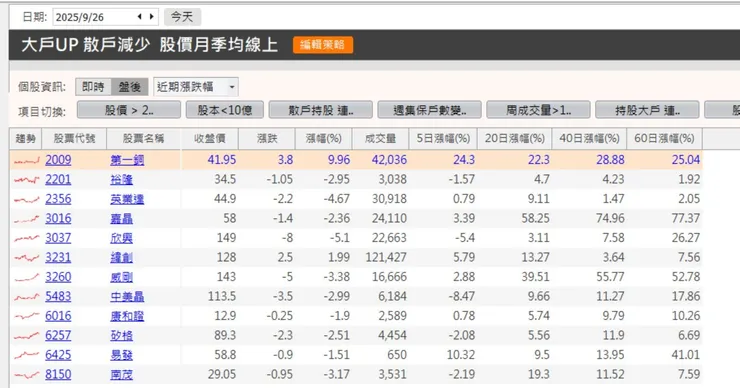This screenshot has height=388, width=740.
Task: Sort by the 股票代號 column header
Action: (74, 139)
